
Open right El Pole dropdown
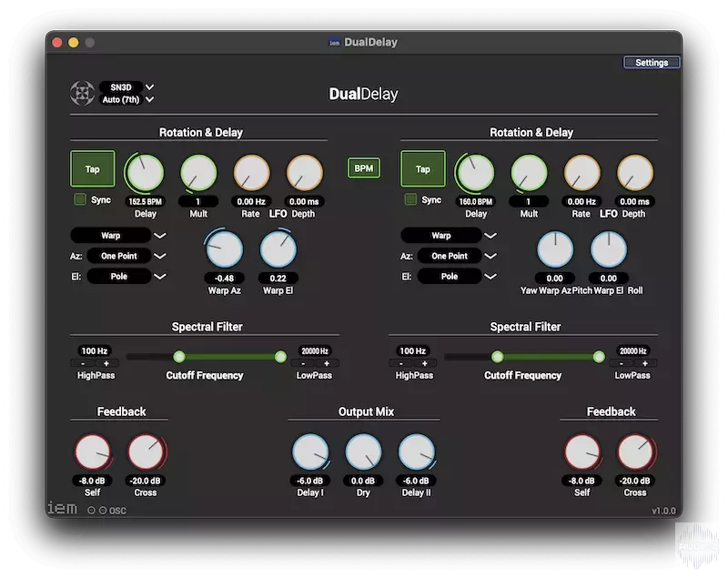[457, 276]
